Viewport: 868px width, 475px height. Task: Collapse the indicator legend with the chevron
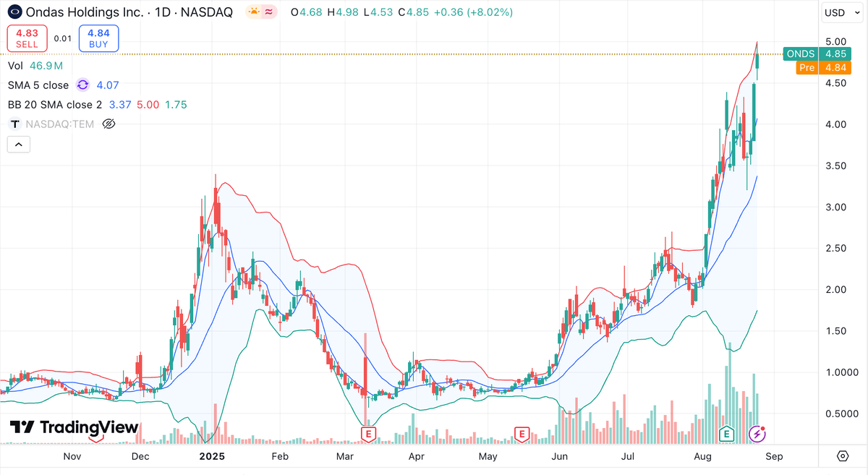(x=18, y=145)
